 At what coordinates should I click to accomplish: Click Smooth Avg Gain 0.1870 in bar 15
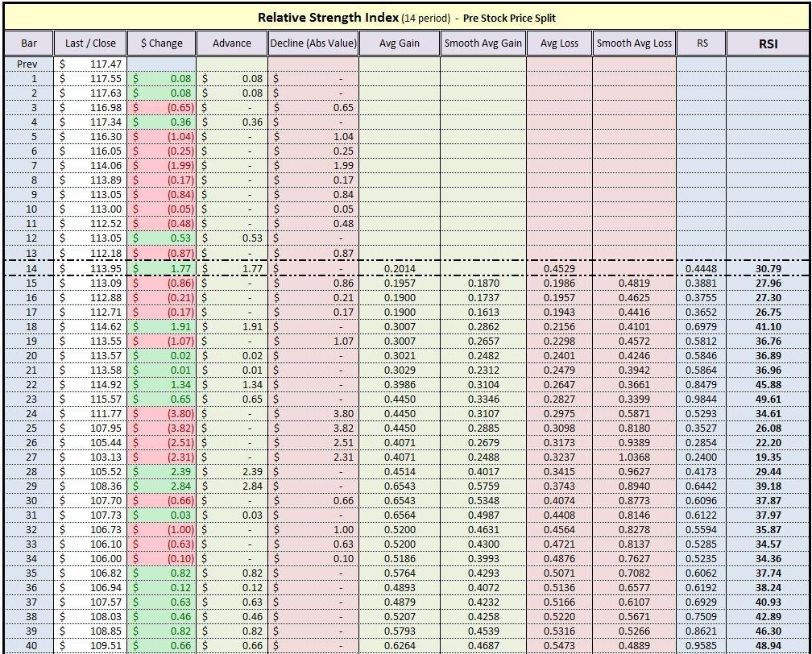click(x=483, y=284)
